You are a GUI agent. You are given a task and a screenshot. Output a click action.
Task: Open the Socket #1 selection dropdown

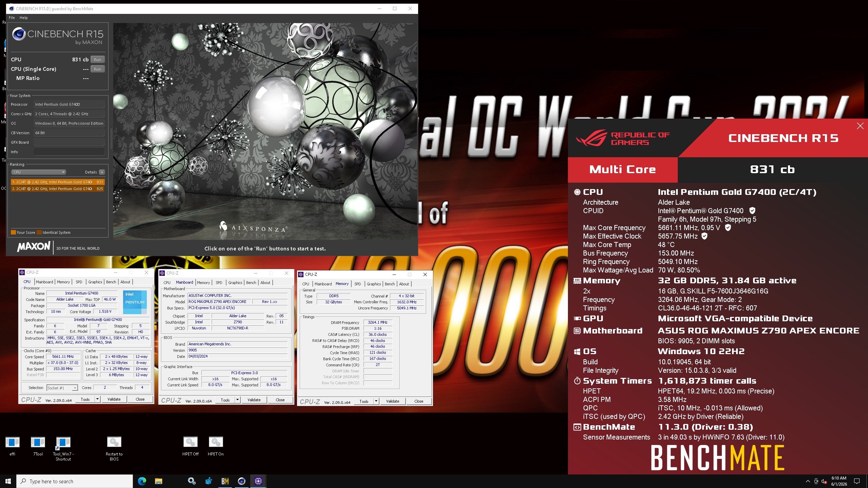62,388
